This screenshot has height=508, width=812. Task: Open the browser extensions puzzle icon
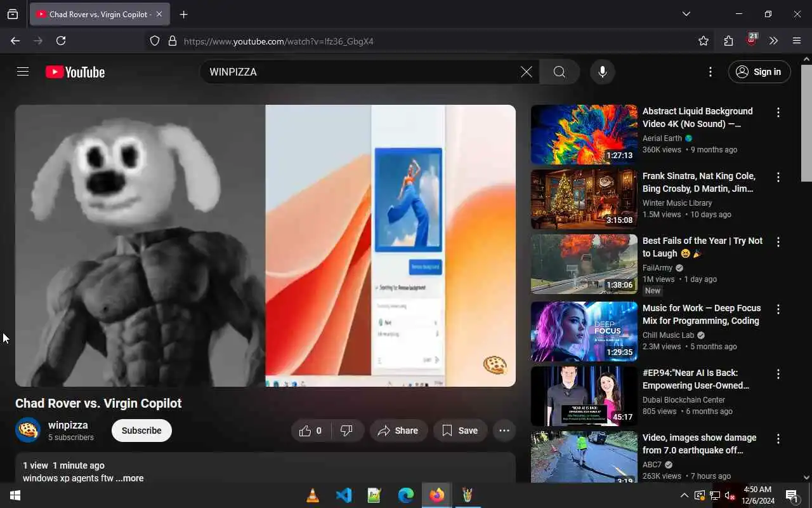pyautogui.click(x=728, y=41)
